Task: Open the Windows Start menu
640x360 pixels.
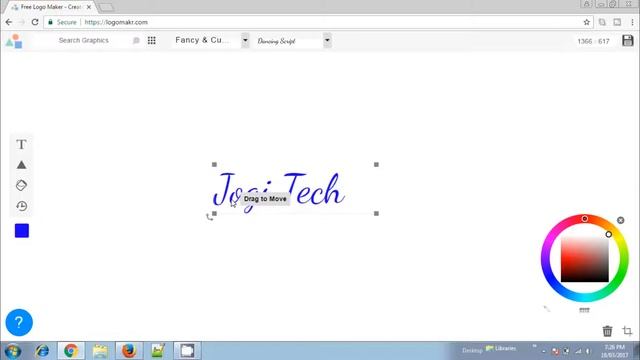Action: [13, 351]
